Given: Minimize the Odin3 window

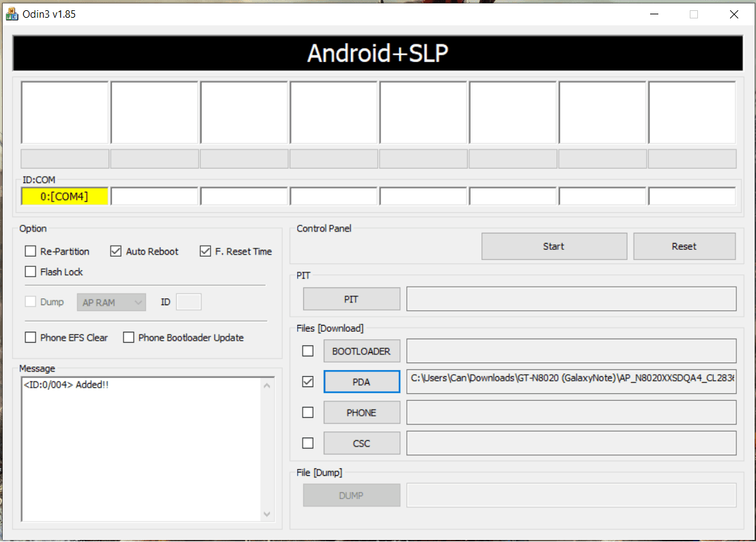Looking at the screenshot, I should click(654, 14).
